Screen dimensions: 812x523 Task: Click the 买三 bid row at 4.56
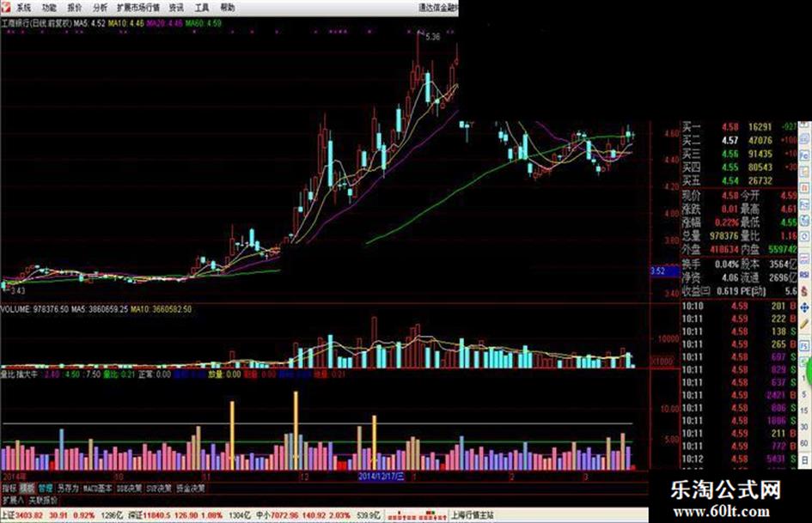pos(739,154)
